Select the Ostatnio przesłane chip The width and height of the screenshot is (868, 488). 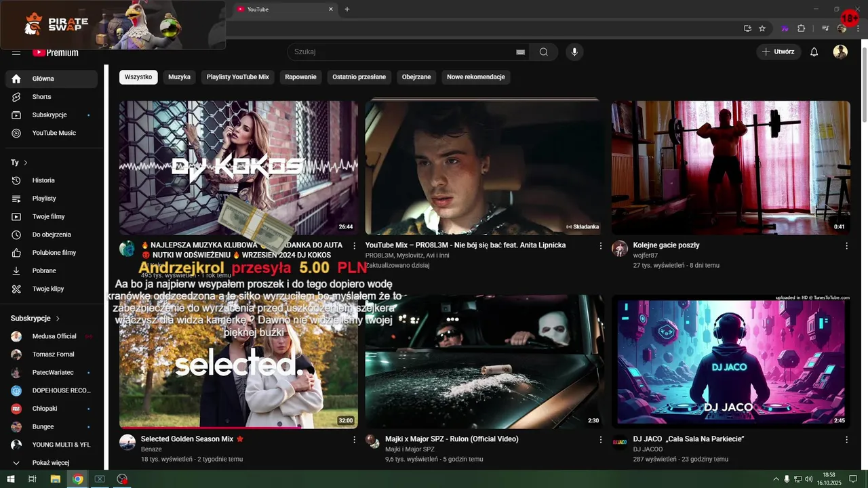(x=359, y=77)
